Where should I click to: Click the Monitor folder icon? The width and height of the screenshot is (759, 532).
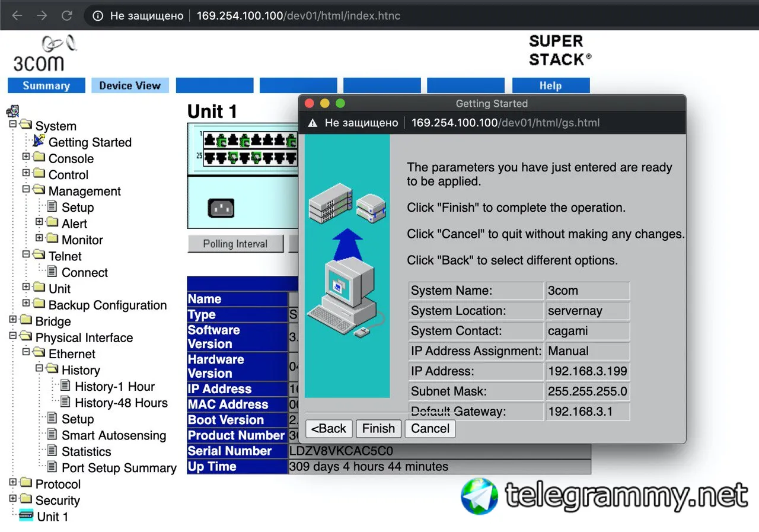coord(52,239)
